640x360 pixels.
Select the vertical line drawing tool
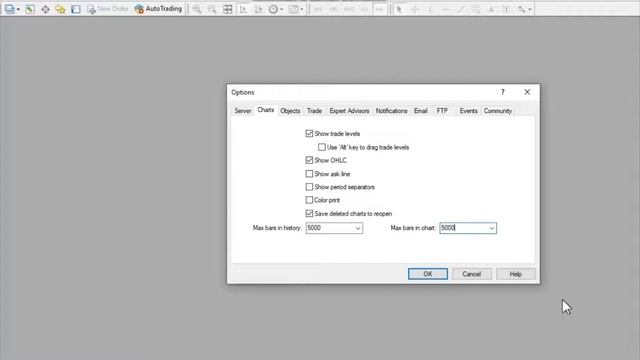[x=430, y=9]
